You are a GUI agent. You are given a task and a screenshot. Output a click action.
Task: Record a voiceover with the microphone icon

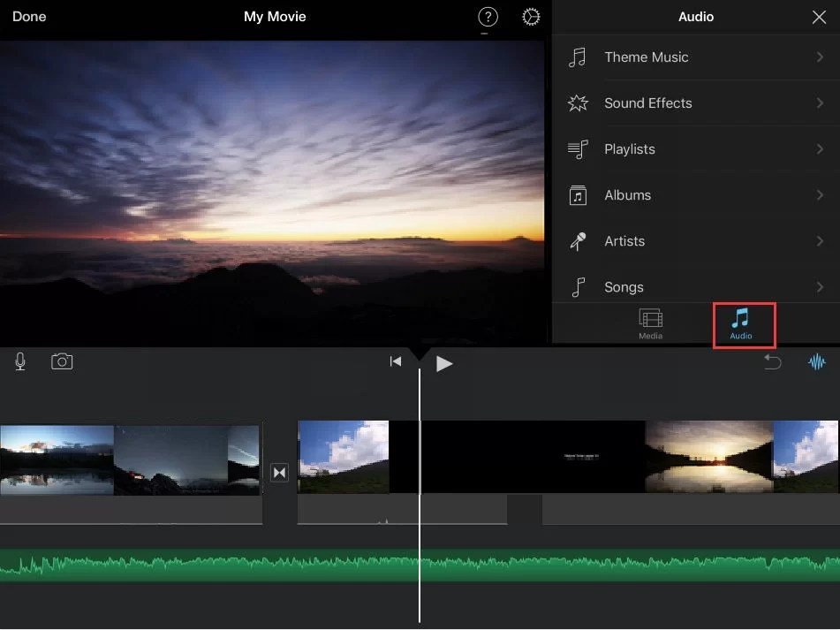[x=19, y=361]
